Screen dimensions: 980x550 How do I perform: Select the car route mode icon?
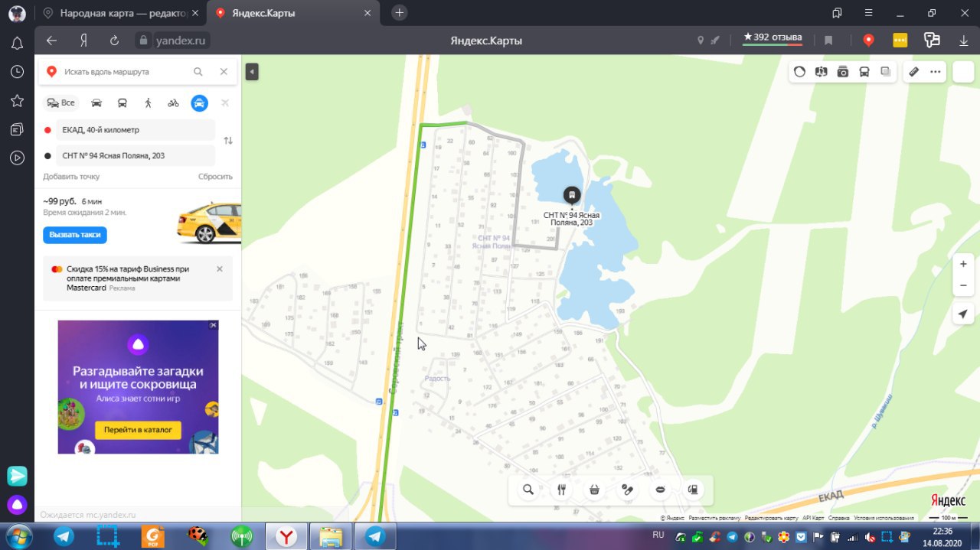coord(96,103)
